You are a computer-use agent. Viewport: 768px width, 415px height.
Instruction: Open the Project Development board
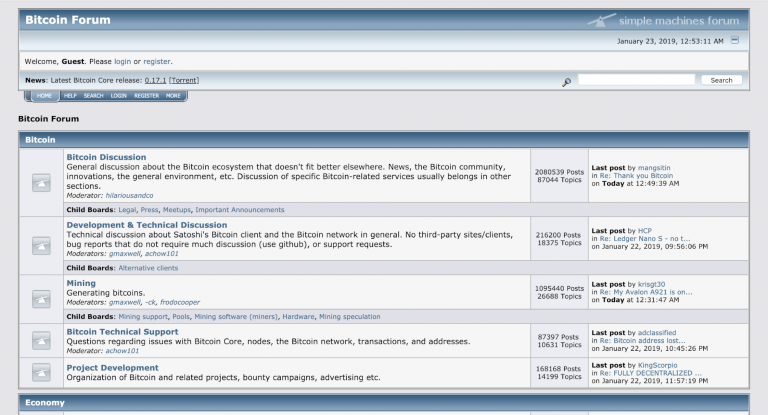point(113,368)
